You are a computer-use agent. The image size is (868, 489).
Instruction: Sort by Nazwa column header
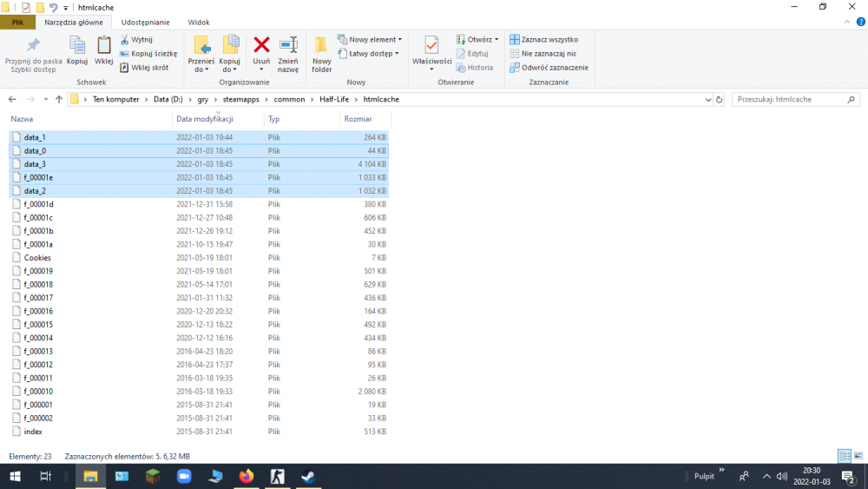(x=90, y=118)
